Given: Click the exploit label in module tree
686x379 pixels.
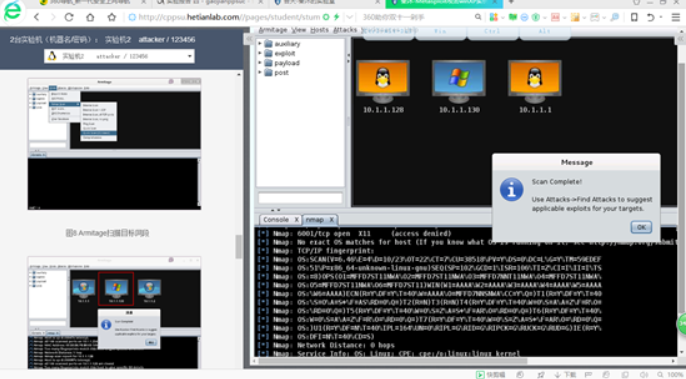Looking at the screenshot, I should click(x=285, y=53).
